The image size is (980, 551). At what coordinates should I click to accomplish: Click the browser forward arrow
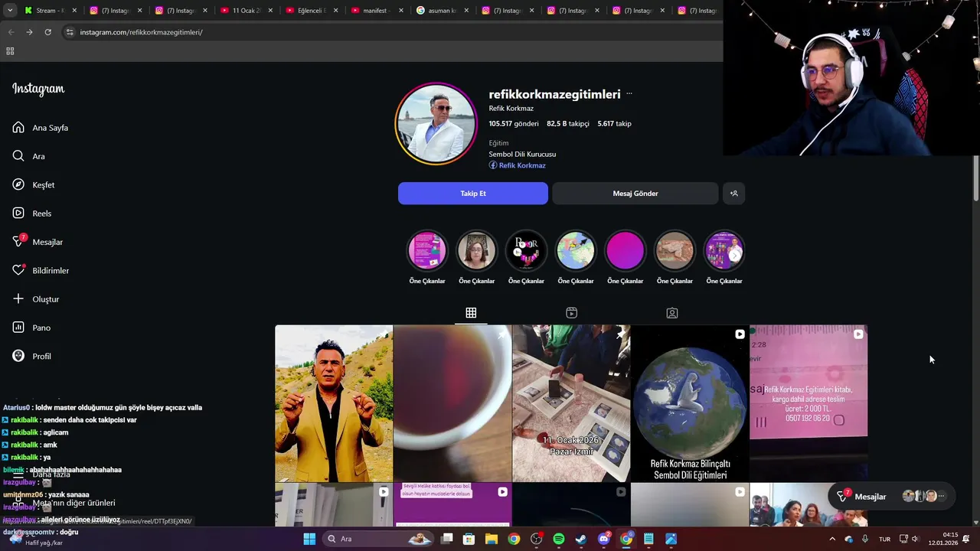[x=29, y=32]
